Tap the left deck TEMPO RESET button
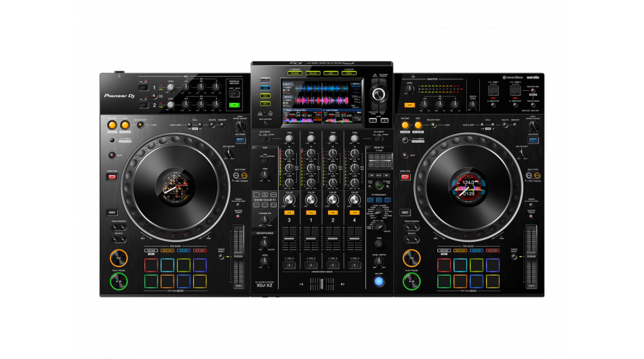Screen dimensions: 644x359 (x=221, y=257)
